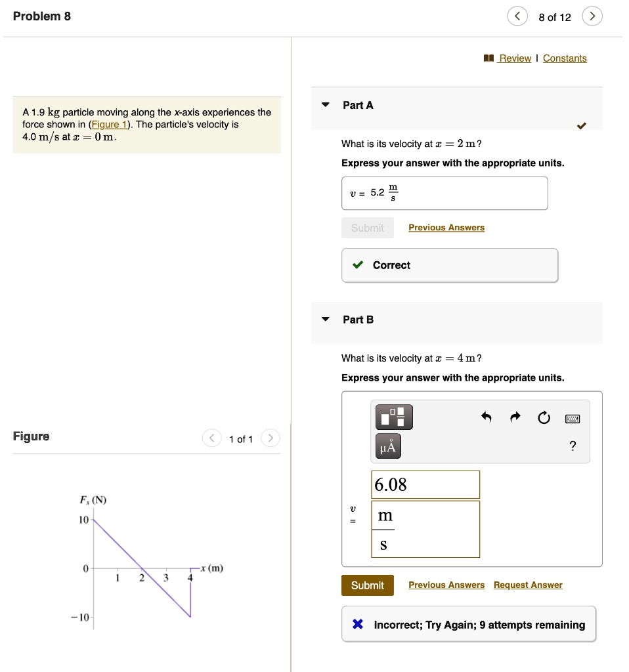Click Request Answer for Part B

pos(528,585)
